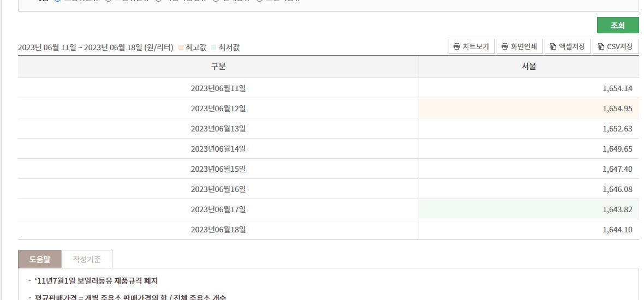
Task: Select the 2023년06월17일 date cell
Action: 218,209
